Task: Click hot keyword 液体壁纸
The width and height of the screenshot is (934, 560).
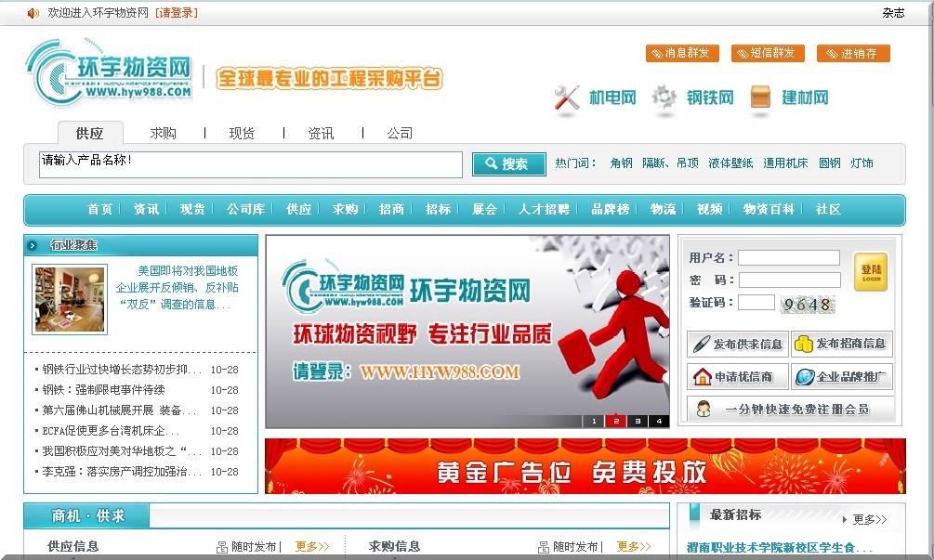Action: tap(730, 163)
